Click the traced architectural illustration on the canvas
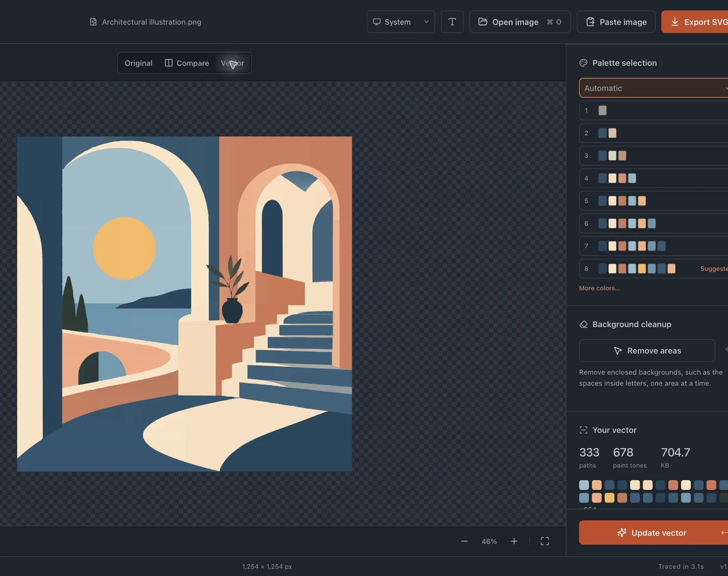This screenshot has width=728, height=576. click(185, 304)
